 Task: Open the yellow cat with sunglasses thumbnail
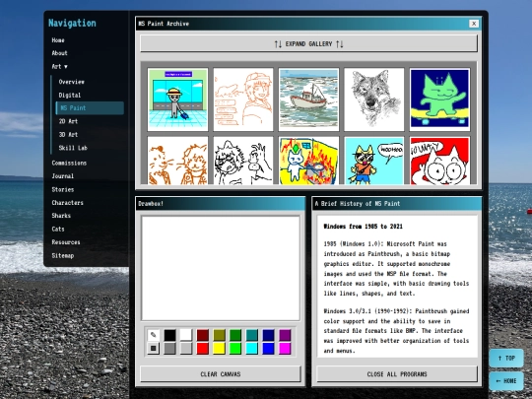[374, 161]
